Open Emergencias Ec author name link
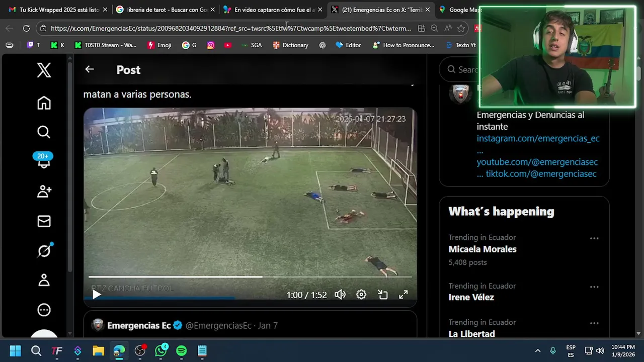This screenshot has width=644, height=362. tap(139, 326)
